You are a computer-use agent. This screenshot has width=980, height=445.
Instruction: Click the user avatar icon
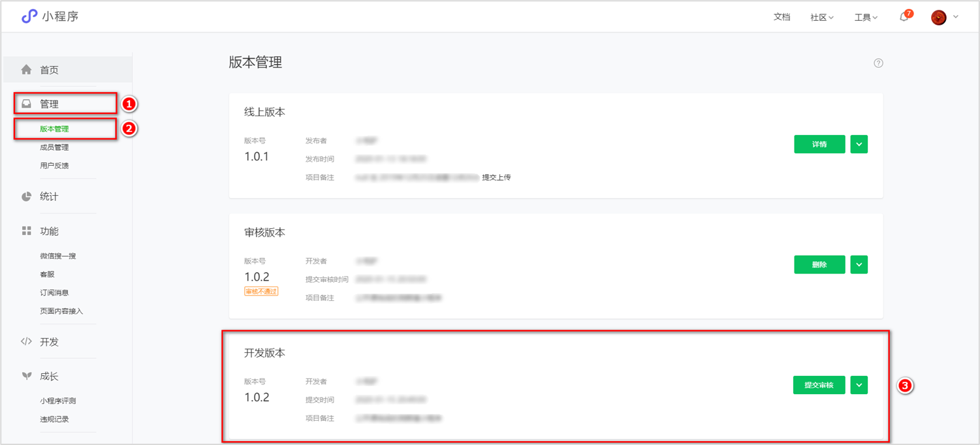point(939,18)
